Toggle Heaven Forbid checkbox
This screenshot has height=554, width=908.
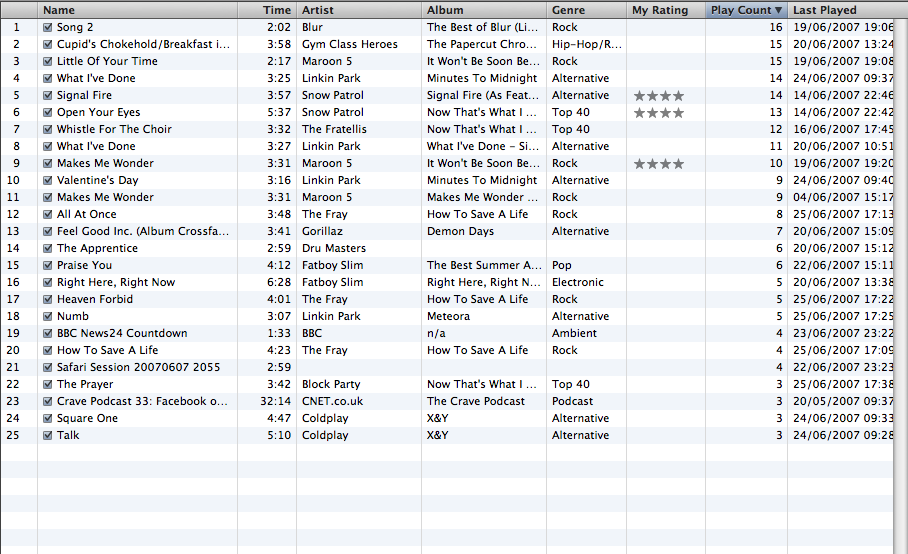pos(47,299)
